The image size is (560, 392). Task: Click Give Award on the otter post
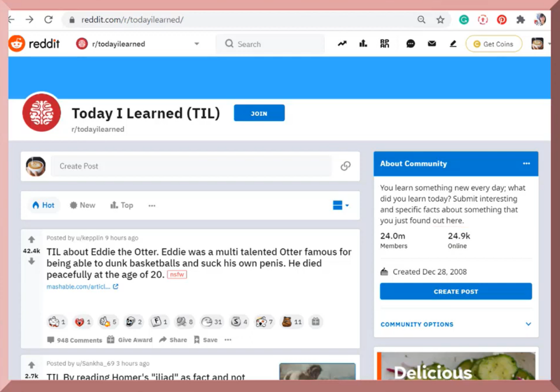(x=130, y=340)
